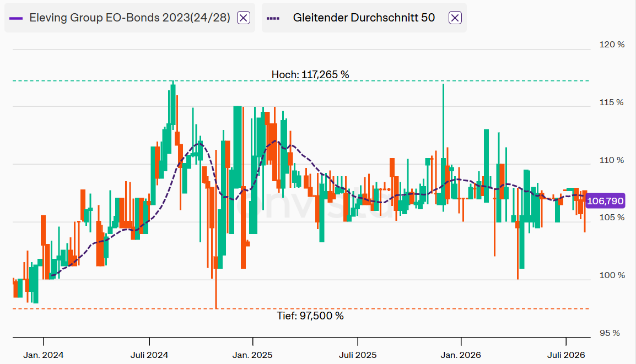This screenshot has width=636, height=364.
Task: Click the 105 % y-axis label
Action: point(612,218)
